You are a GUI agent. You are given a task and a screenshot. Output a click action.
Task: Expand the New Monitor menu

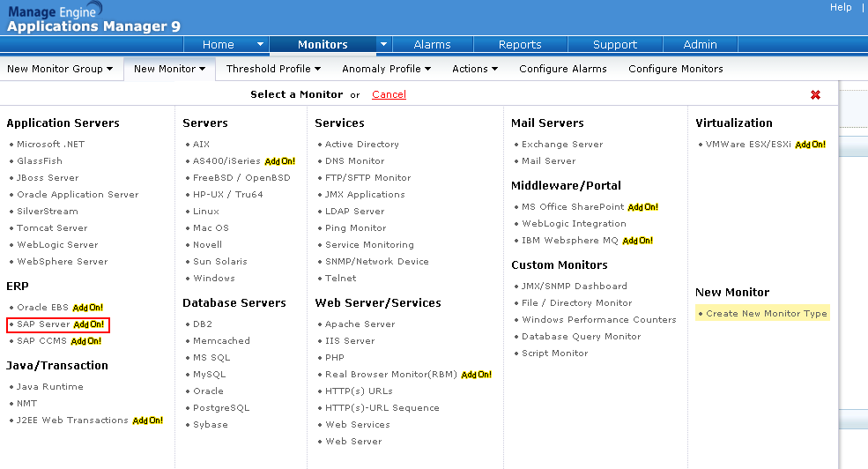(x=169, y=69)
